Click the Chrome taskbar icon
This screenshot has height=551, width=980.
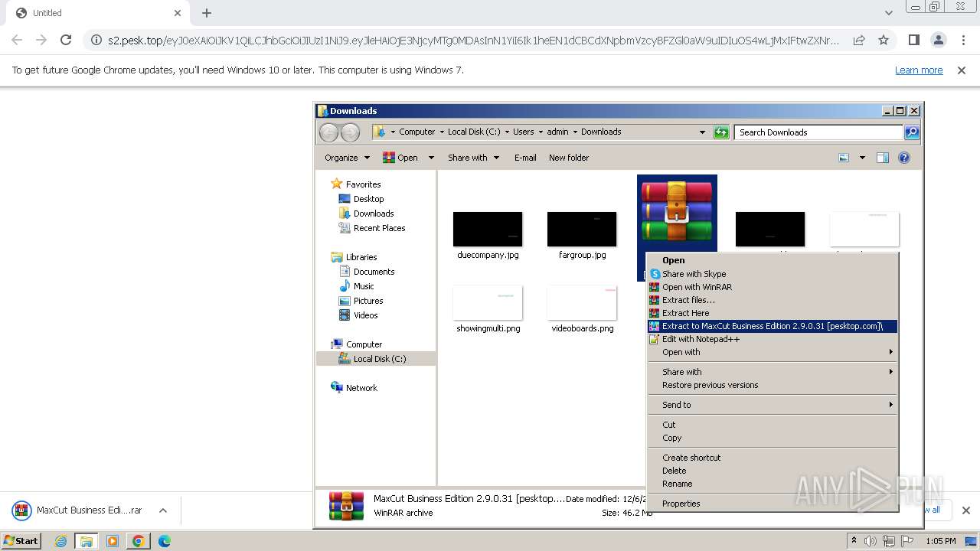(x=138, y=541)
